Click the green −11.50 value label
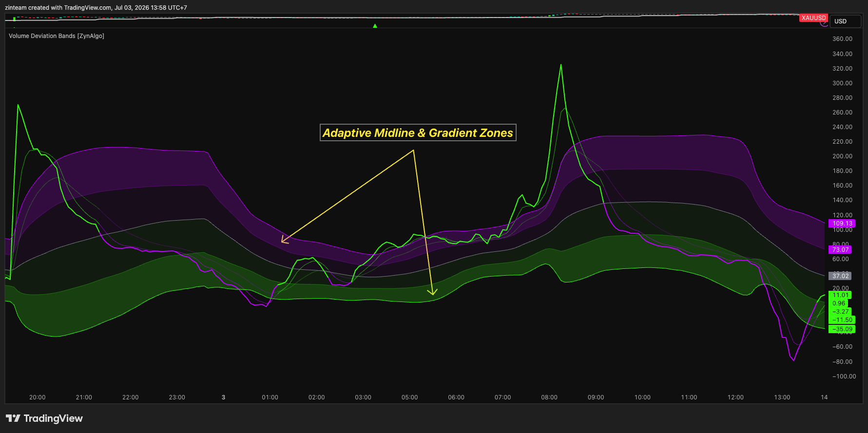 pyautogui.click(x=842, y=320)
